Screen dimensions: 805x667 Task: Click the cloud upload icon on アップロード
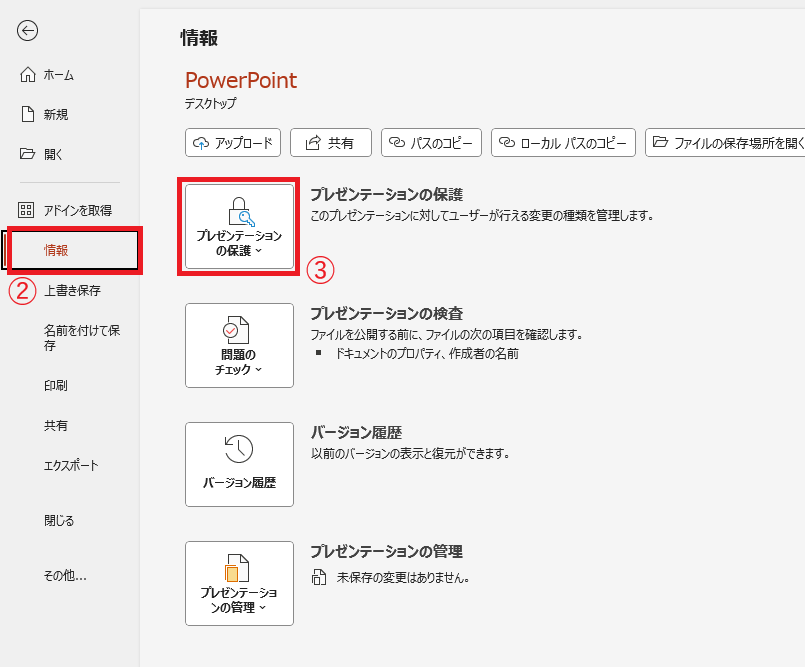[x=201, y=143]
